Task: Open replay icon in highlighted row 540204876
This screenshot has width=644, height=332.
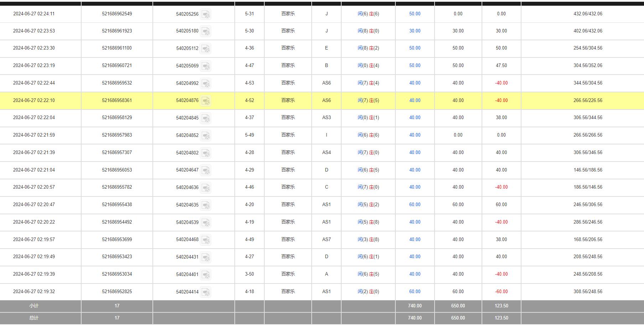Action: [x=206, y=101]
